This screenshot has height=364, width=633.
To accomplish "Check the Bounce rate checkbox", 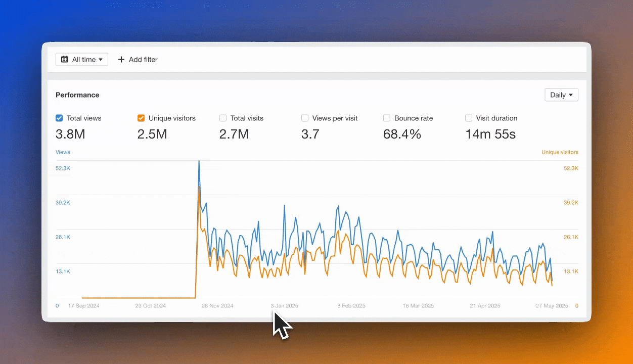I will point(387,118).
